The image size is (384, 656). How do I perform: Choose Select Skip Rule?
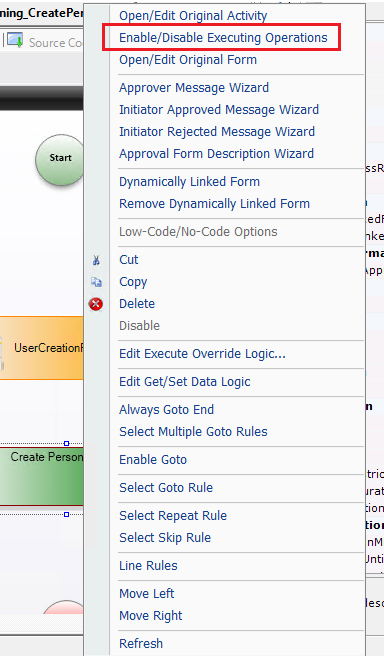[165, 538]
